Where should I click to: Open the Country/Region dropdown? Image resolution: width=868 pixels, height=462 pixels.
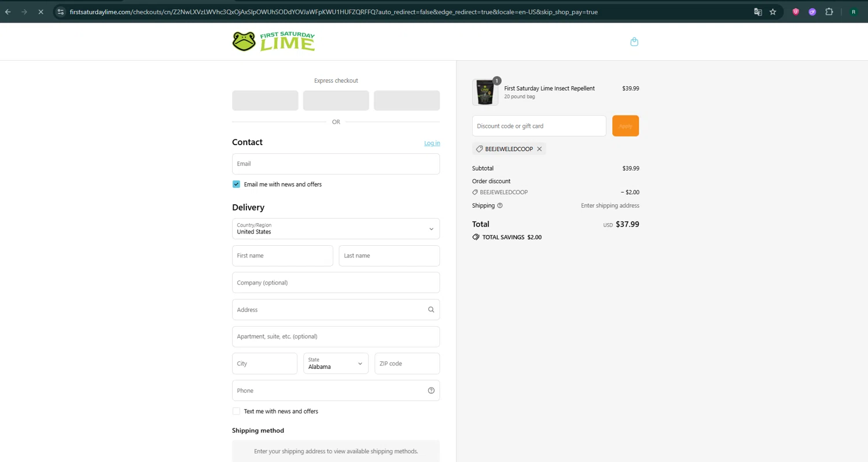(x=336, y=228)
